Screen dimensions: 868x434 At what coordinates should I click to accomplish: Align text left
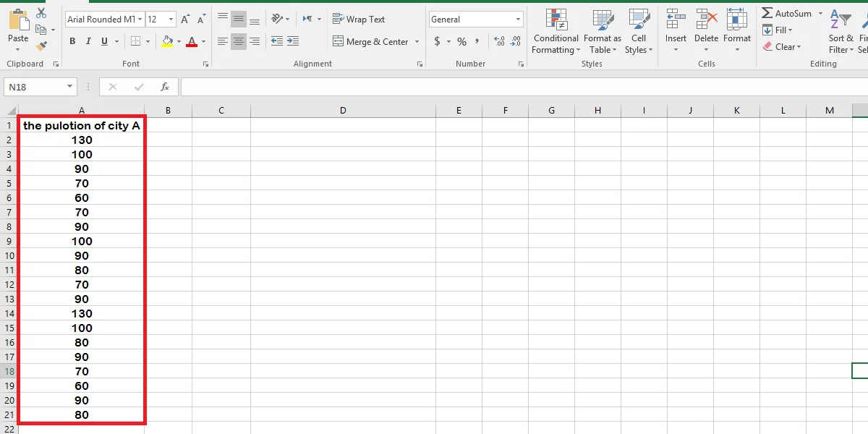point(223,42)
